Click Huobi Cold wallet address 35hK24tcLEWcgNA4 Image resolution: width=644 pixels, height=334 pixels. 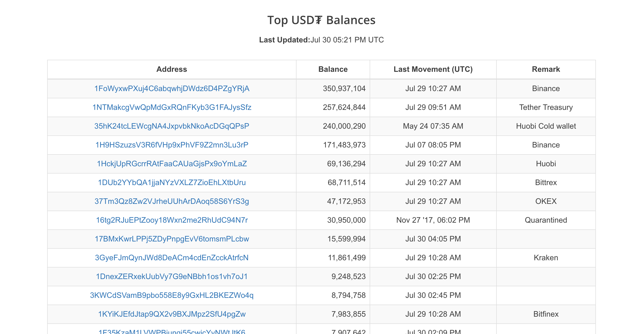pyautogui.click(x=172, y=126)
